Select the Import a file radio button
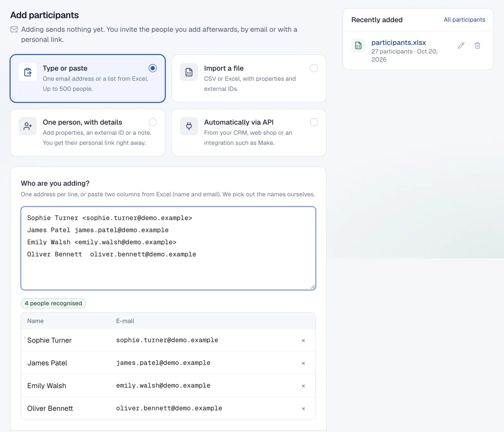This screenshot has height=432, width=504. [x=314, y=68]
